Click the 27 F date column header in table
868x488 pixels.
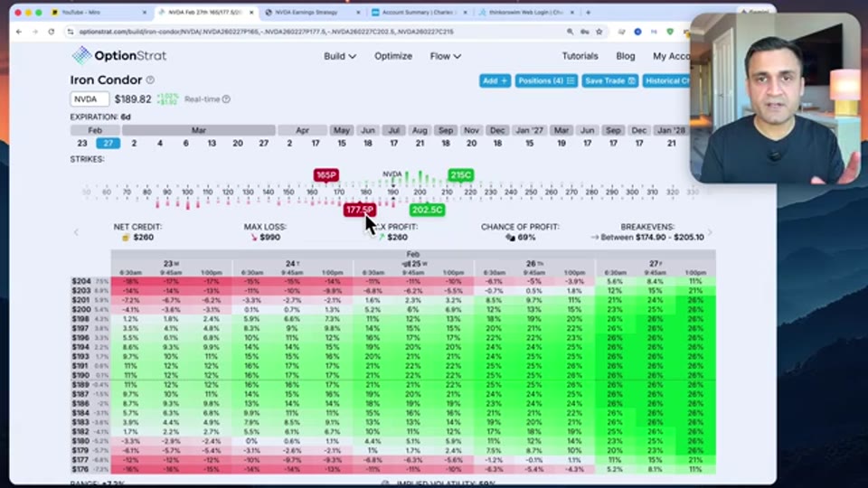tap(656, 263)
